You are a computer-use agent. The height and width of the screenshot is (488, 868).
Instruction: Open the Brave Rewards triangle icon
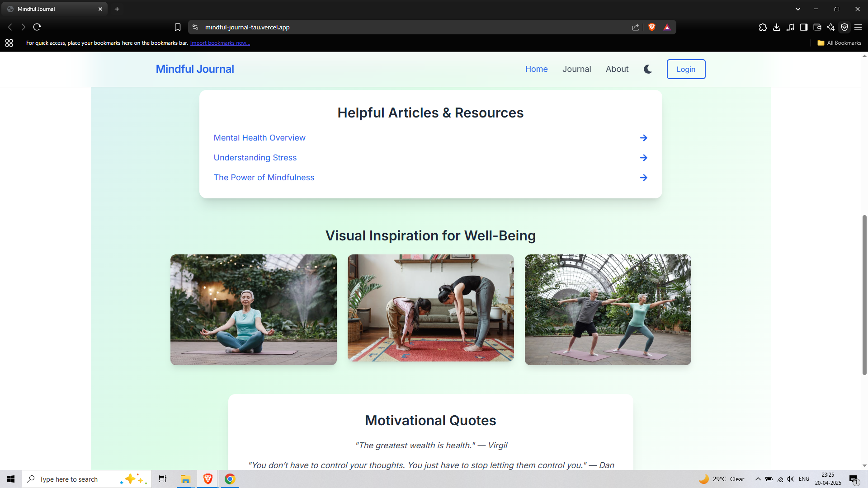click(667, 27)
